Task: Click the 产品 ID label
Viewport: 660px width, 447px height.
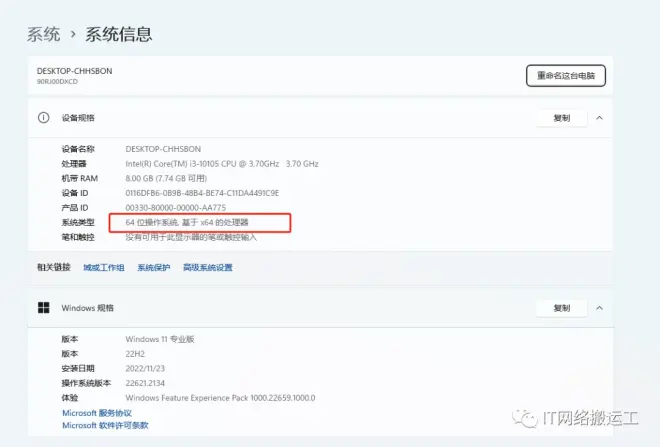Action: point(75,208)
